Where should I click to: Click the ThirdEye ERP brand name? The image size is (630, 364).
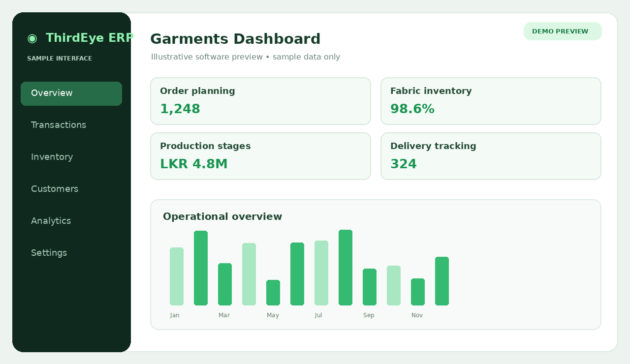[90, 38]
